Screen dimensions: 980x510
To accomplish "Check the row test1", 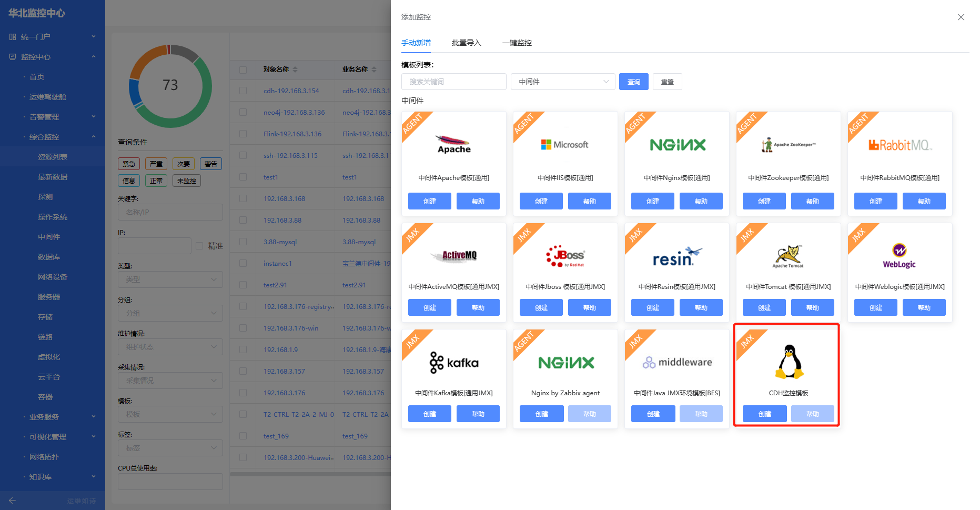I will coord(243,177).
